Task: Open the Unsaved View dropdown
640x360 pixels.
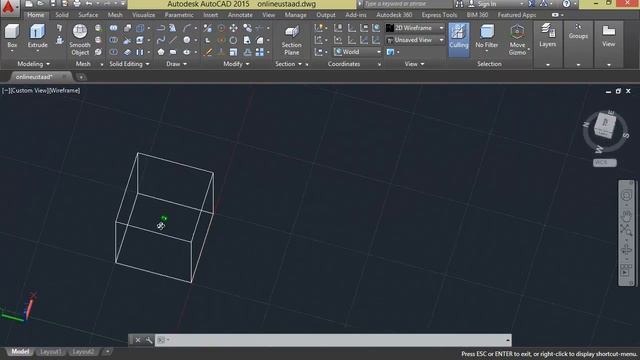Action: tap(415, 40)
